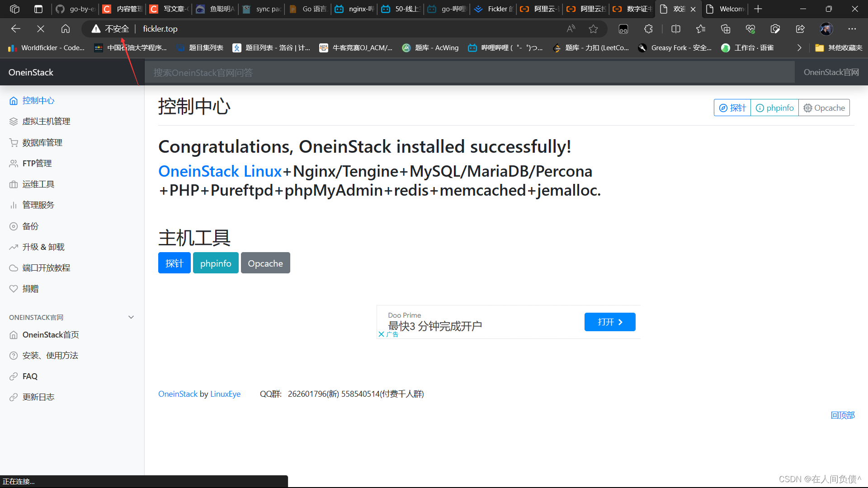The height and width of the screenshot is (488, 868).
Task: Click the top-right phpinfo outline button
Action: (x=775, y=108)
